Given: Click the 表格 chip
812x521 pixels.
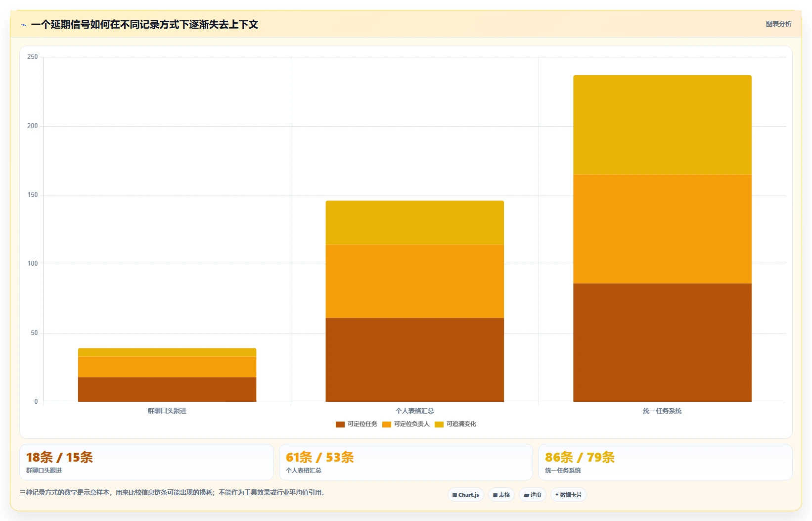Looking at the screenshot, I should click(501, 495).
